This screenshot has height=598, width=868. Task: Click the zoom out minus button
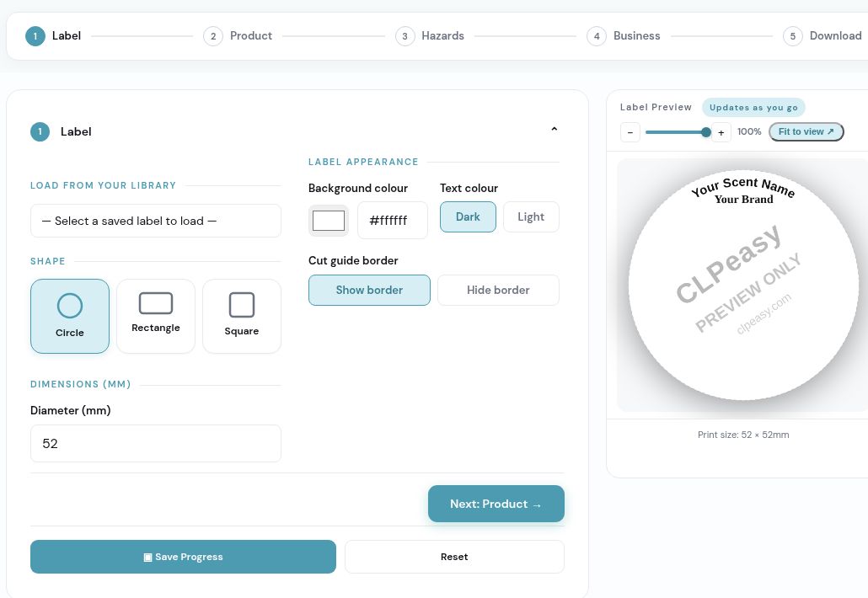pyautogui.click(x=630, y=132)
